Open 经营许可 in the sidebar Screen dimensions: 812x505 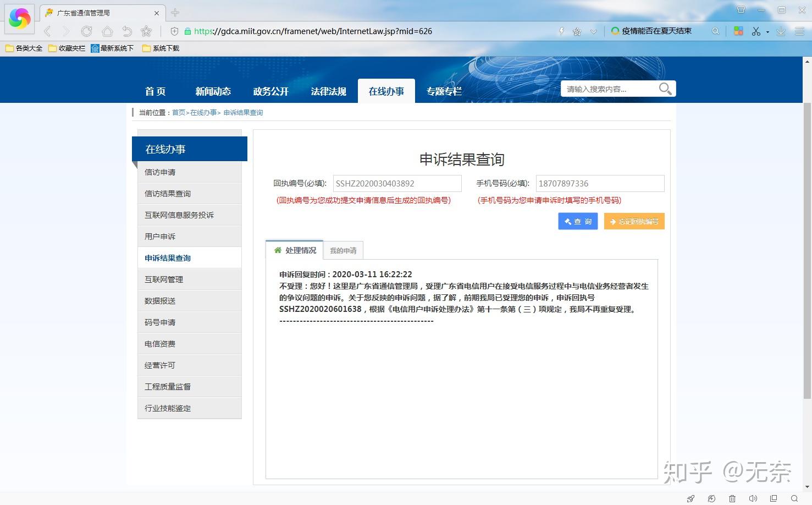coord(190,365)
